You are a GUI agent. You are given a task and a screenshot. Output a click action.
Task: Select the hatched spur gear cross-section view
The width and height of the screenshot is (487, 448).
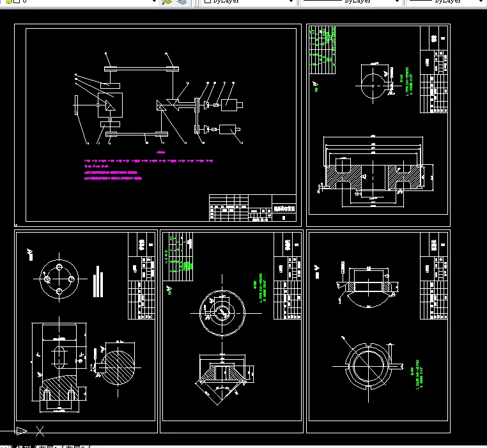pyautogui.click(x=373, y=178)
